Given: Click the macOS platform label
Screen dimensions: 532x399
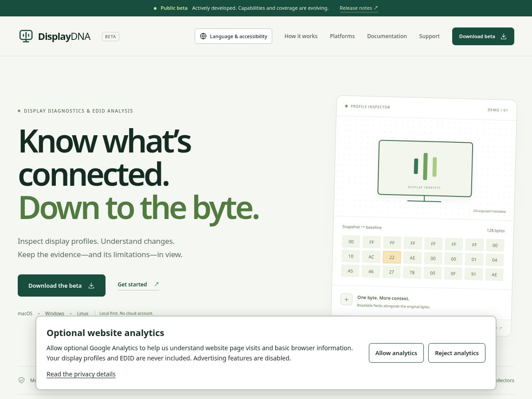Looking at the screenshot, I should [x=25, y=313].
